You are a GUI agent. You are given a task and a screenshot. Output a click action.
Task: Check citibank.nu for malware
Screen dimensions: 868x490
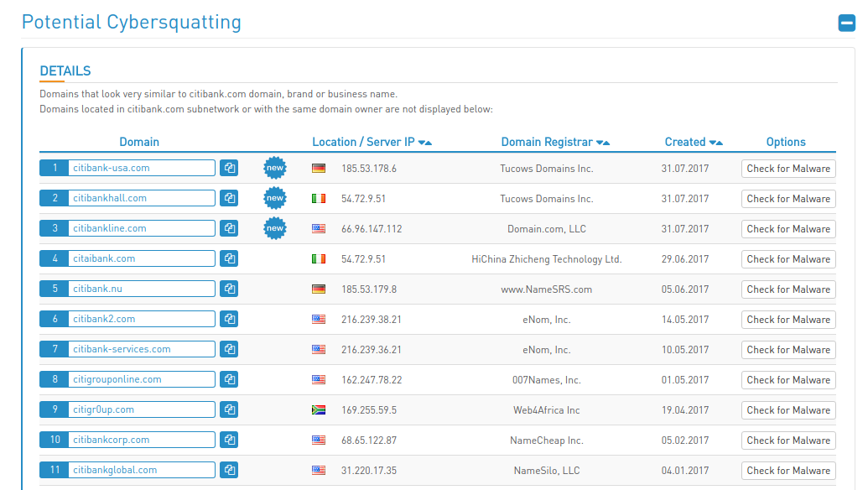click(x=788, y=289)
